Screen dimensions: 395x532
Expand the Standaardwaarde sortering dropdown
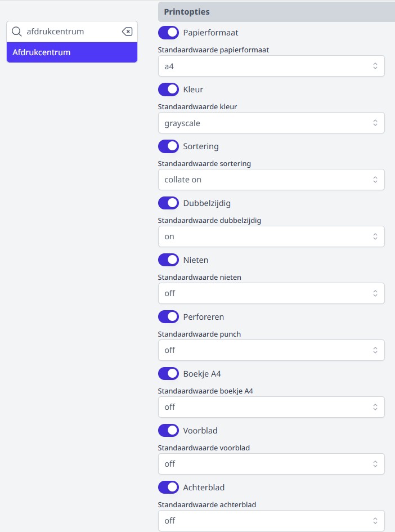coord(271,180)
